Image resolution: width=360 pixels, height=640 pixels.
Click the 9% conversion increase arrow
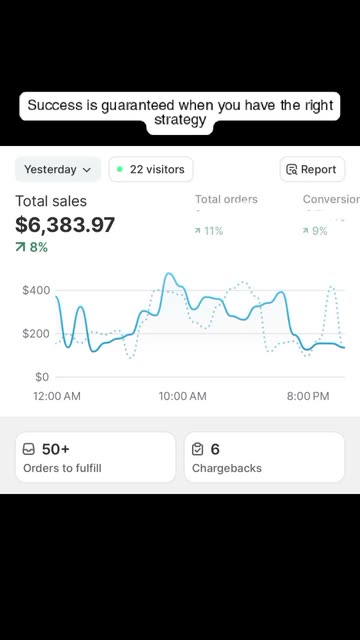[x=305, y=231]
